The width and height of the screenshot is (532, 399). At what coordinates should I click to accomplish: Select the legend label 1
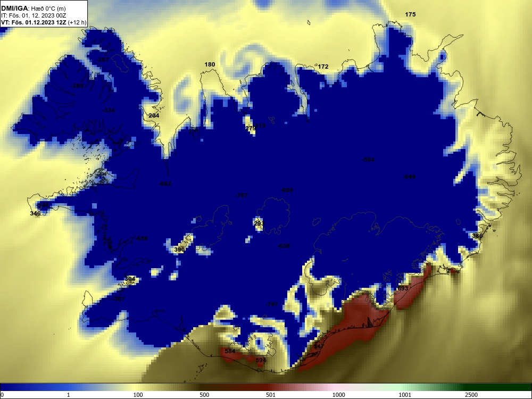(x=69, y=395)
